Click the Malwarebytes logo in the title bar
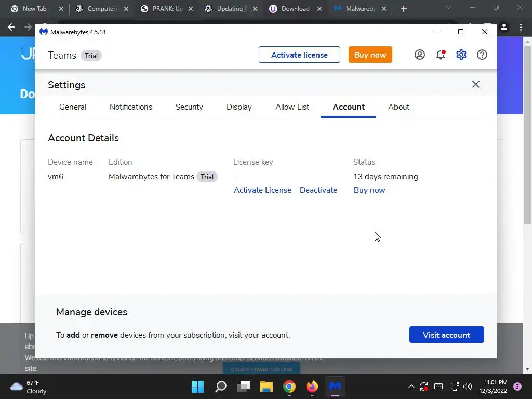 point(44,32)
